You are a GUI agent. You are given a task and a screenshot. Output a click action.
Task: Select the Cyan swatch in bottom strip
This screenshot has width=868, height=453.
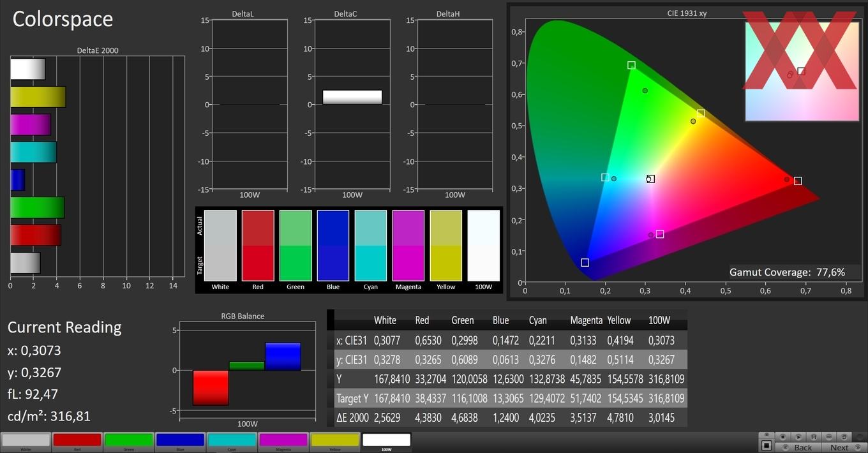coord(232,442)
